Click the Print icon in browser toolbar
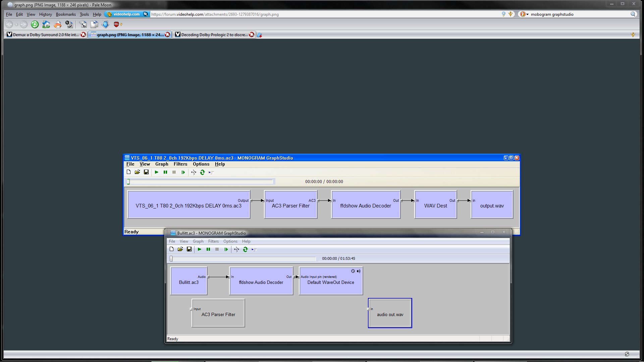This screenshot has width=644, height=362. pos(58,24)
